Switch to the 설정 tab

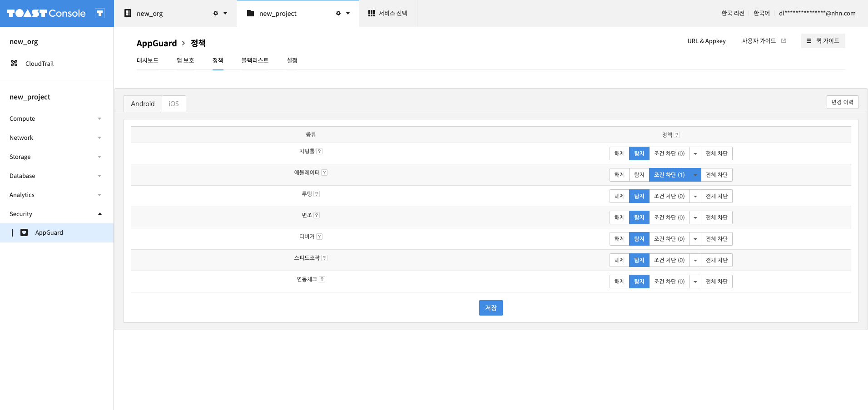pos(292,60)
